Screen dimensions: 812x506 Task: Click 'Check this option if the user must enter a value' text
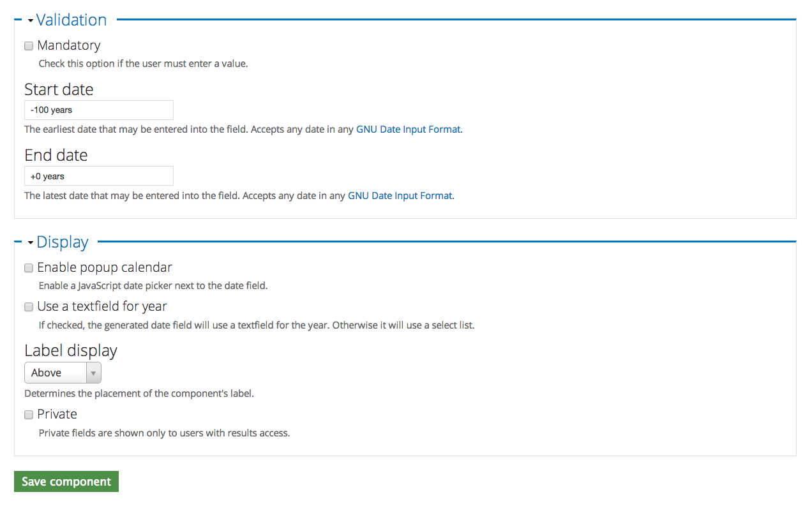(x=143, y=63)
